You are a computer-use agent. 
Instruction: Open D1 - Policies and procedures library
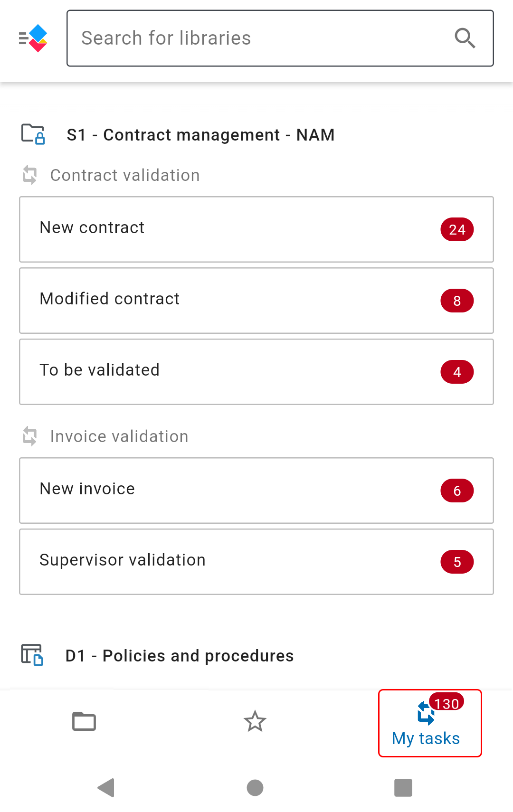click(x=180, y=656)
